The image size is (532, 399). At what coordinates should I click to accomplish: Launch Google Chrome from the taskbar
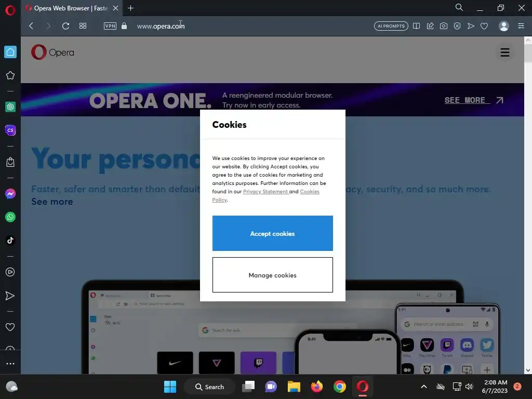[340, 387]
